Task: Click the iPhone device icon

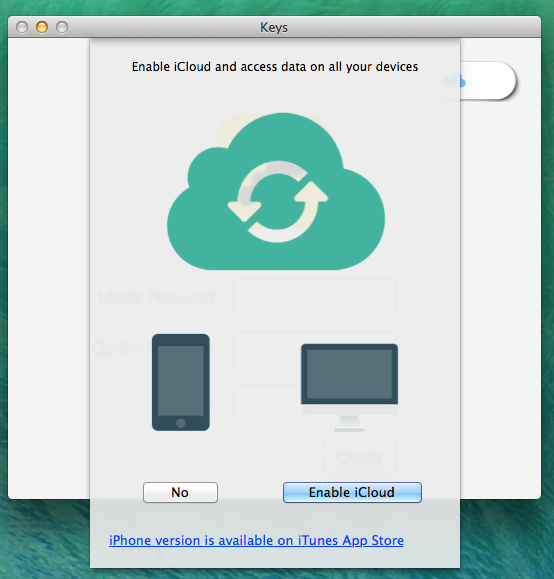Action: pyautogui.click(x=181, y=382)
